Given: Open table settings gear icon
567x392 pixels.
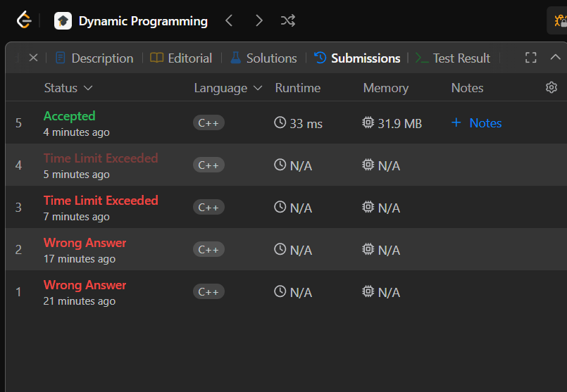Looking at the screenshot, I should pyautogui.click(x=551, y=87).
